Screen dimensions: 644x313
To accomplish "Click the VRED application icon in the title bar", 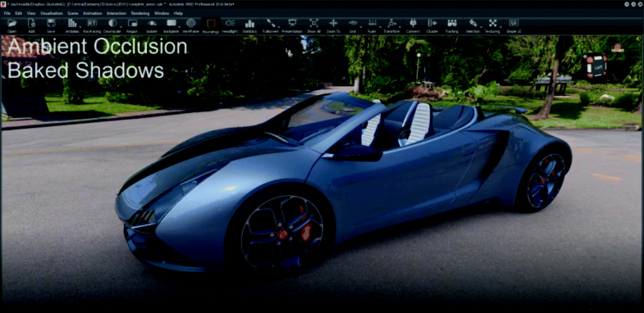I will tap(3, 4).
